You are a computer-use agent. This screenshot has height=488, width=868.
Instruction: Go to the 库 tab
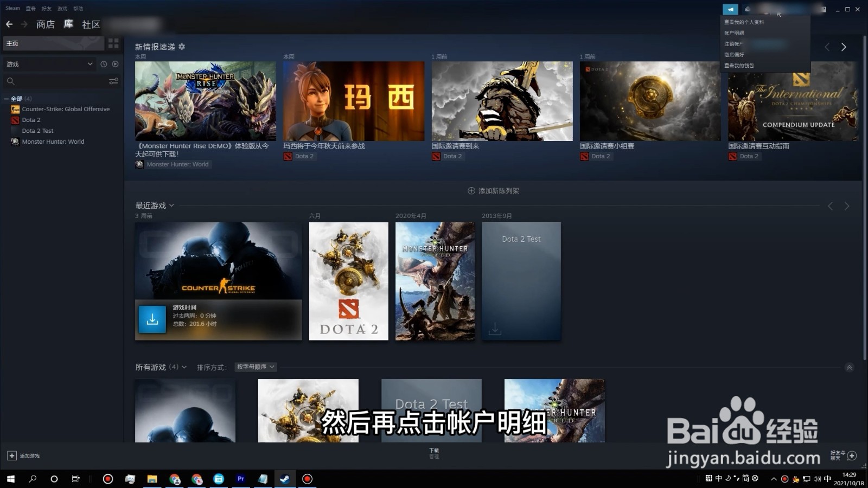tap(68, 24)
